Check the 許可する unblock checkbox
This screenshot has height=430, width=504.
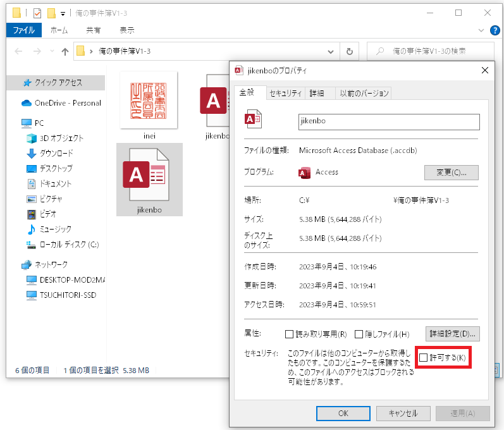tap(424, 359)
